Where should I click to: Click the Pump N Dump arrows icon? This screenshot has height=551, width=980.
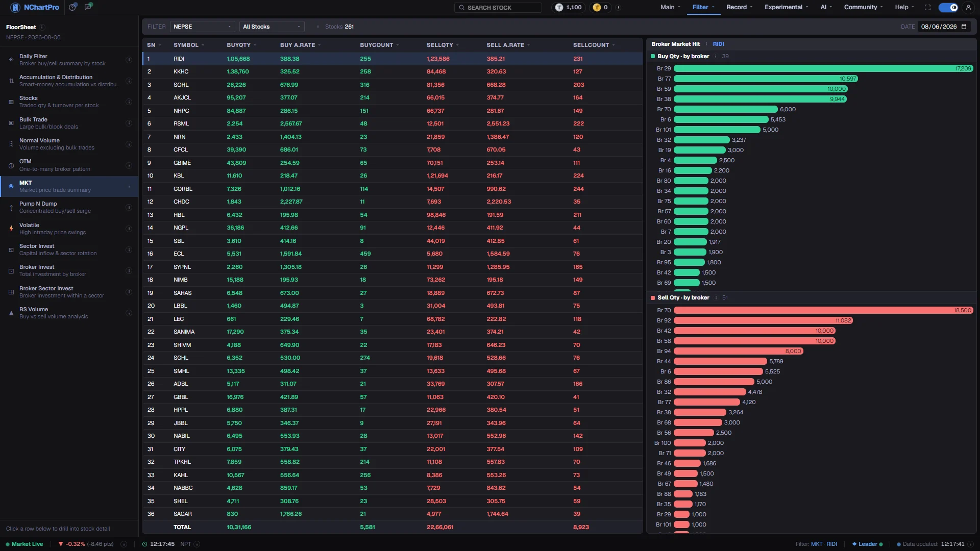pyautogui.click(x=11, y=207)
